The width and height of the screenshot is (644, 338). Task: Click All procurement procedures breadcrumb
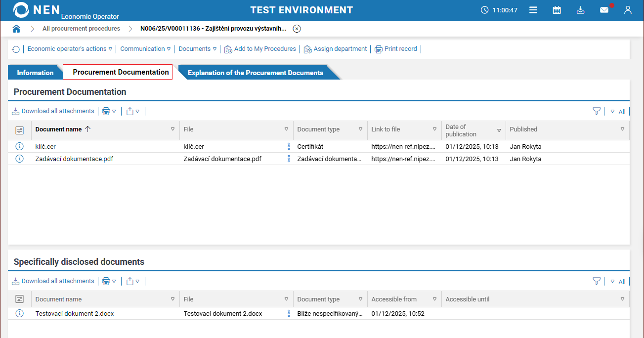point(81,29)
